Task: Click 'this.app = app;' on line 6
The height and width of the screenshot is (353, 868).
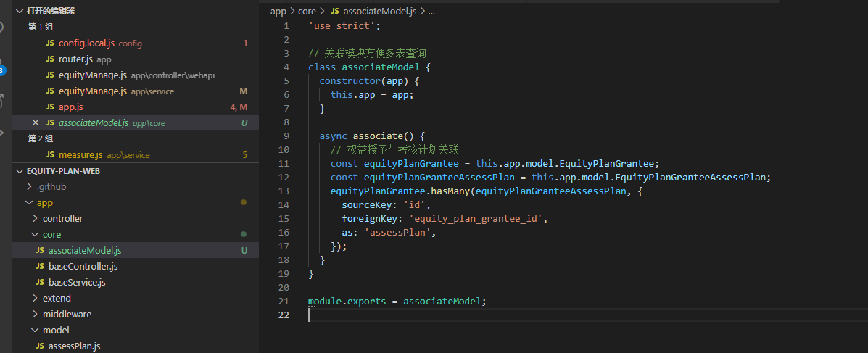Action: click(x=372, y=95)
